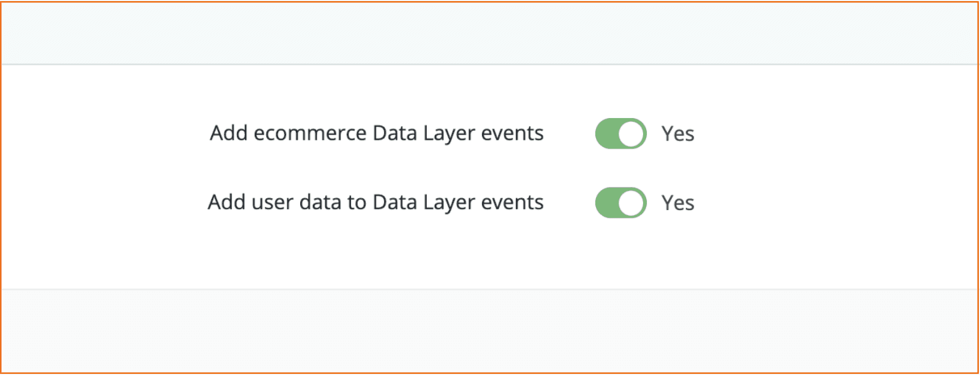Click the gray footer area below the settings
This screenshot has height=375, width=980.
[490, 330]
